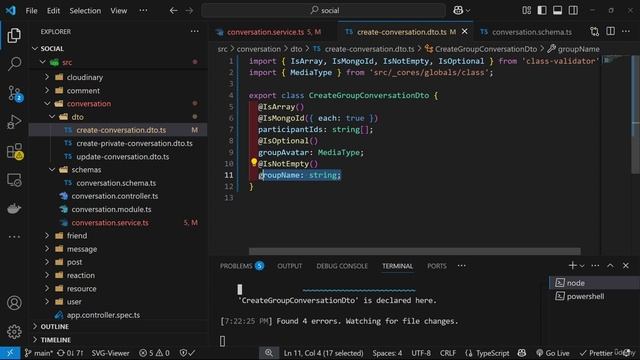Image resolution: width=640 pixels, height=360 pixels.
Task: Collapse the dto folder
Action: (52, 117)
